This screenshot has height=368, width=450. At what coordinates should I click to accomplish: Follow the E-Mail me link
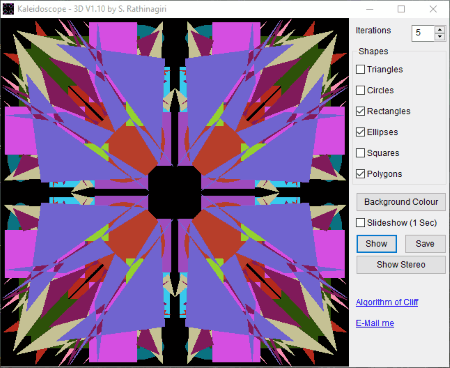click(x=375, y=323)
